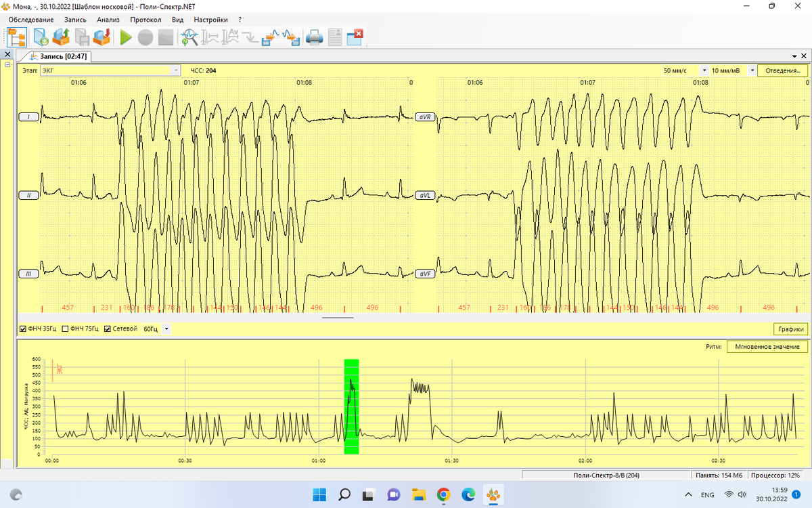
Task: Print with the printer icon
Action: tap(314, 37)
